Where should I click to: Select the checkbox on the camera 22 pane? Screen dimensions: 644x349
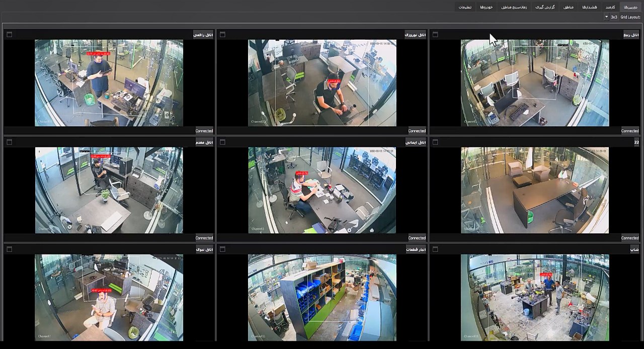click(435, 142)
